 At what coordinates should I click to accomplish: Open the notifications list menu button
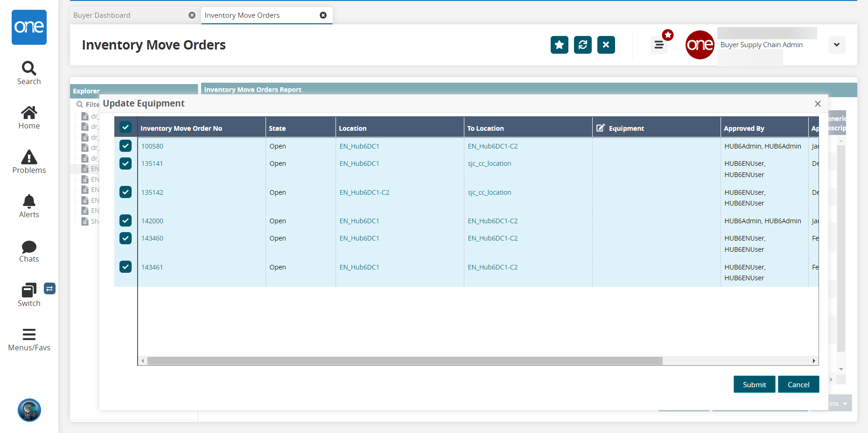(x=659, y=45)
